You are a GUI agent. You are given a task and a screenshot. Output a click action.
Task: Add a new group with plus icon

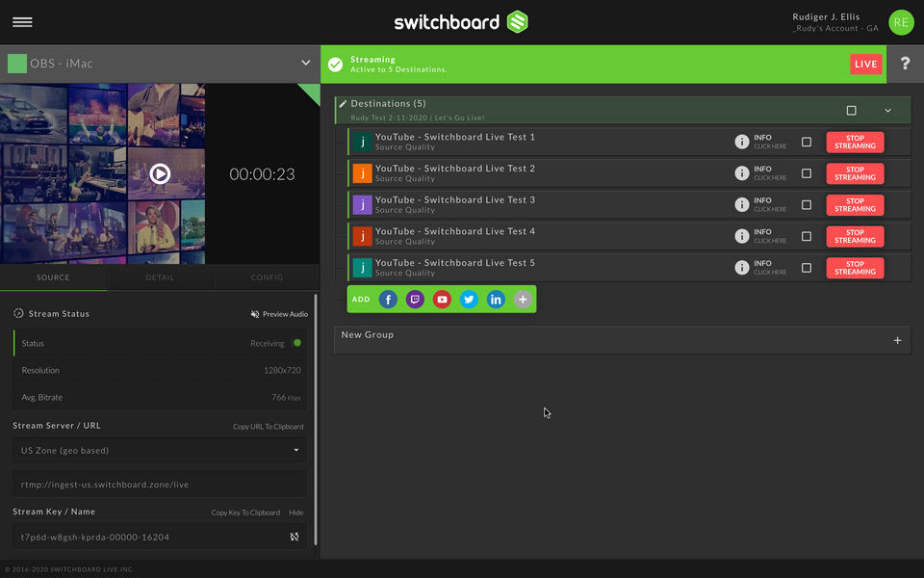(x=897, y=340)
